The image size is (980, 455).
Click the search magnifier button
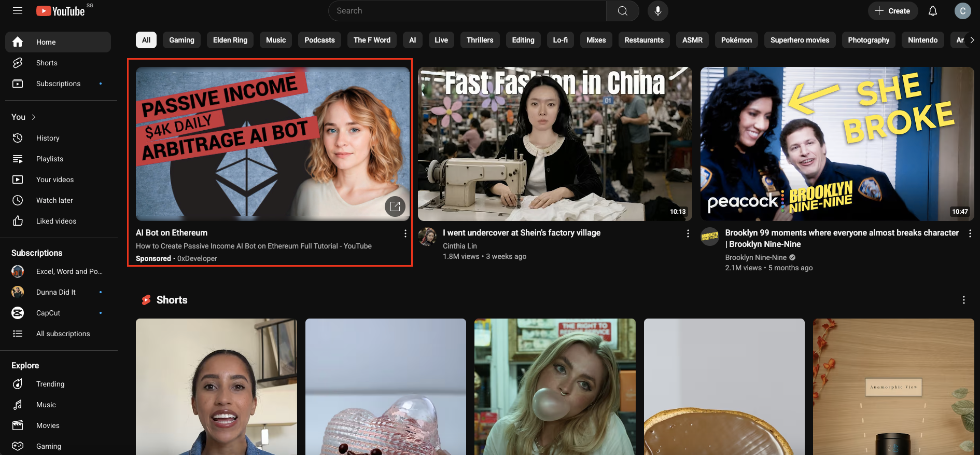[623, 11]
